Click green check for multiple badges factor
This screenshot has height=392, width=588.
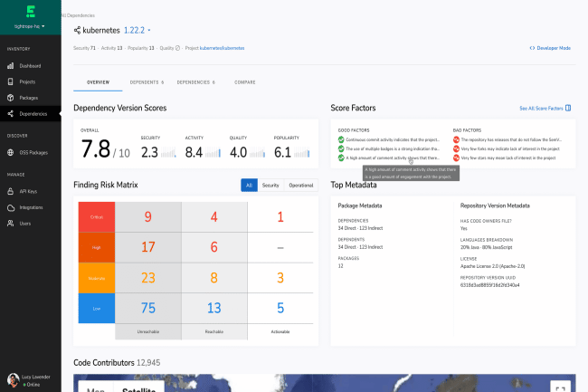(341, 148)
